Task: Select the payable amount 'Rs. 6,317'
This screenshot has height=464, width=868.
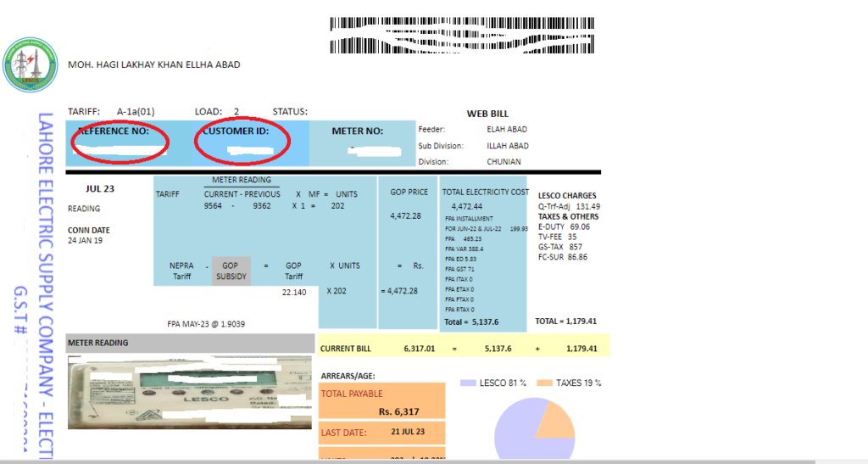Action: coord(399,411)
